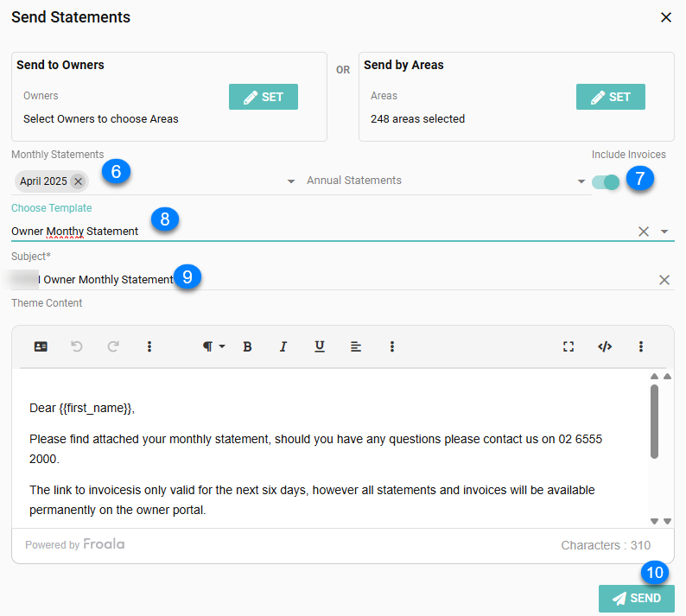Open the Code View icon
This screenshot has height=616, width=686.
pyautogui.click(x=605, y=346)
